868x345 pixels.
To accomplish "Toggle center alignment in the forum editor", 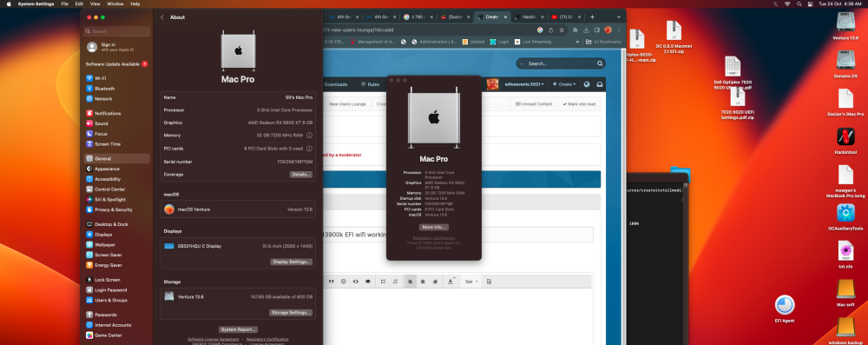I will coord(423,282).
